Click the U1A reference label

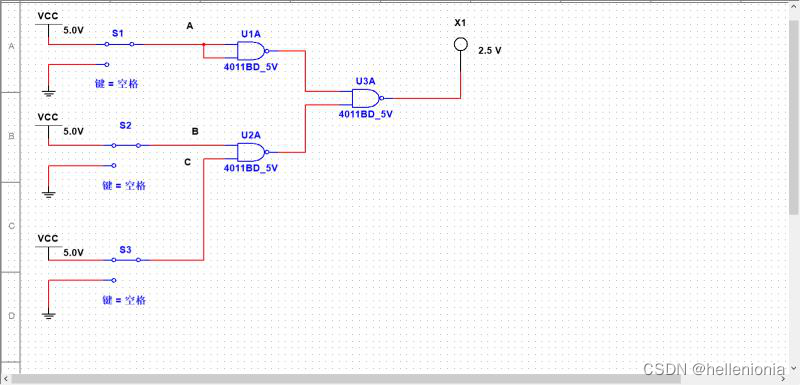pos(251,34)
